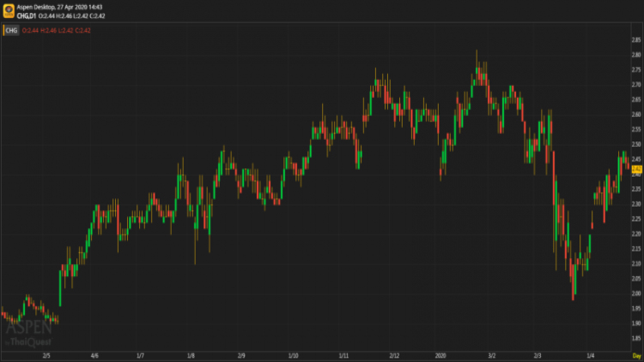This screenshot has width=644, height=362.
Task: Click the 2/5 date on time axis
Action: [46, 354]
